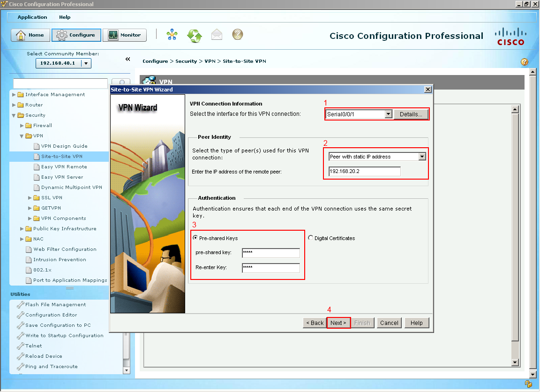
Task: Click the Security breadcrumb link
Action: (186, 61)
